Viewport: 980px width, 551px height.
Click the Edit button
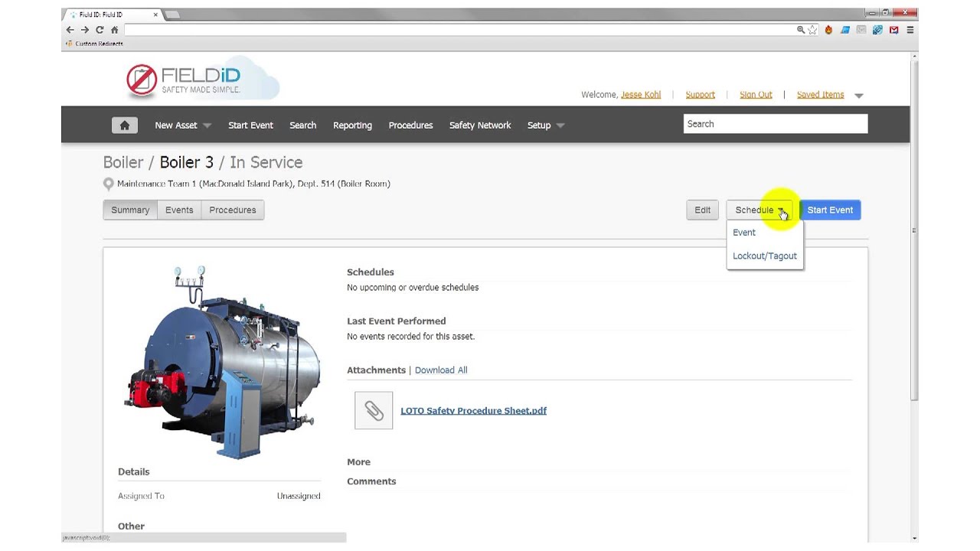(702, 210)
